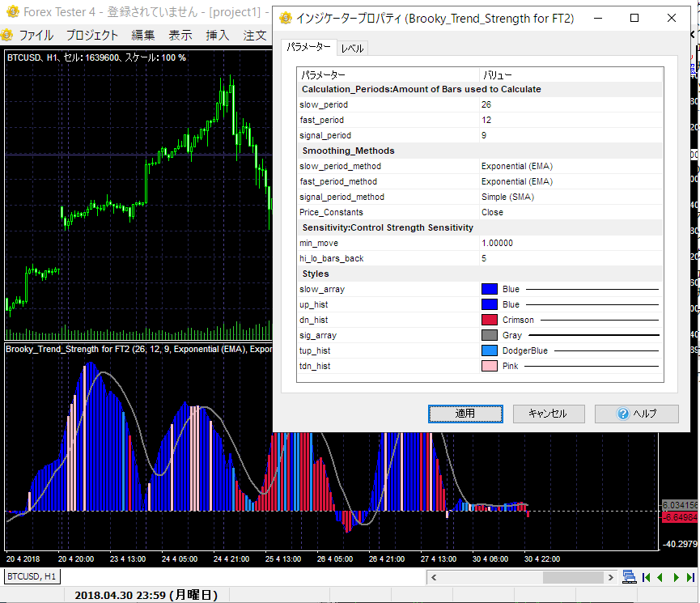Viewport: 700px width, 603px height.
Task: Click left arrow of horizontal scrollbar
Action: tap(434, 578)
